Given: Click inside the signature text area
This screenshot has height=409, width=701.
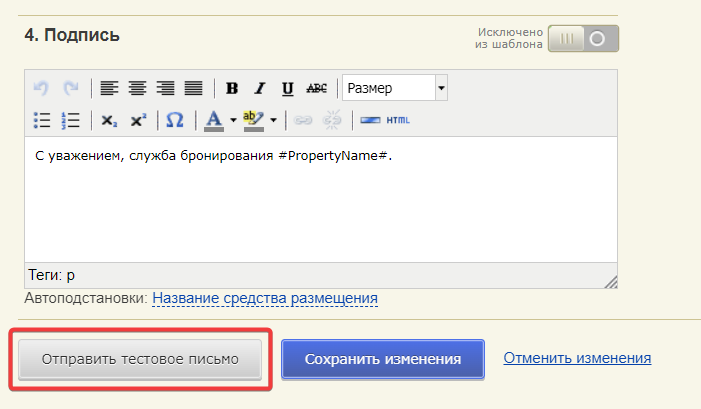Looking at the screenshot, I should (321, 199).
